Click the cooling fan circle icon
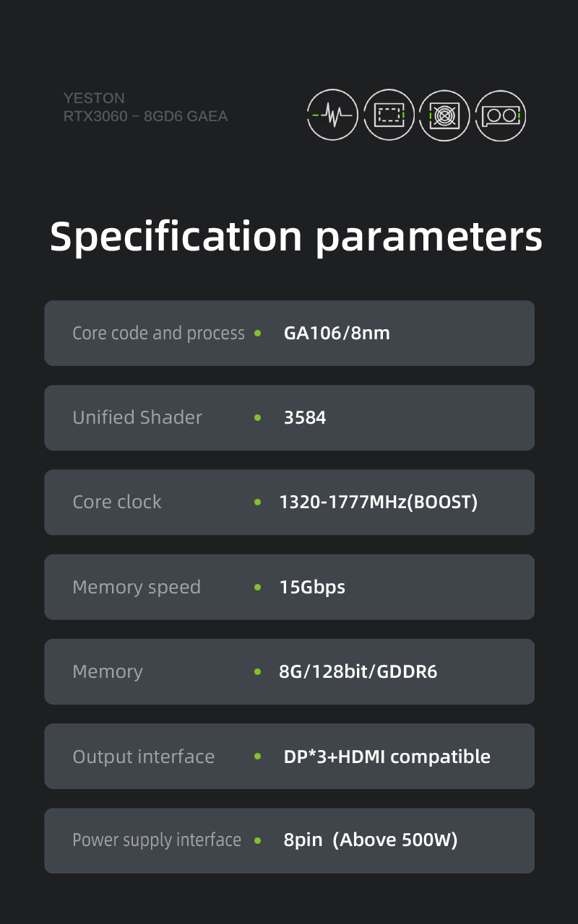The image size is (578, 924). (444, 115)
